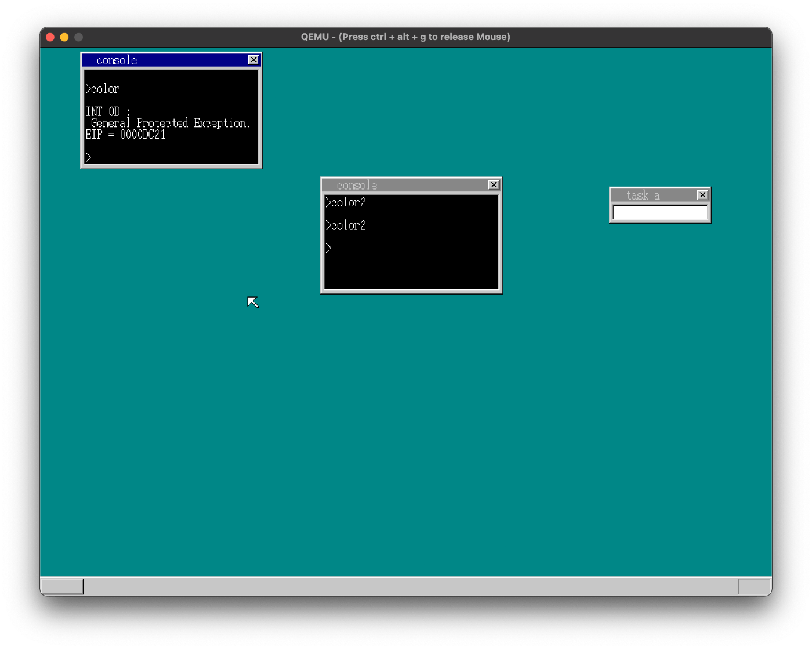The width and height of the screenshot is (812, 649).
Task: Click the white input field in task_a
Action: (x=660, y=213)
